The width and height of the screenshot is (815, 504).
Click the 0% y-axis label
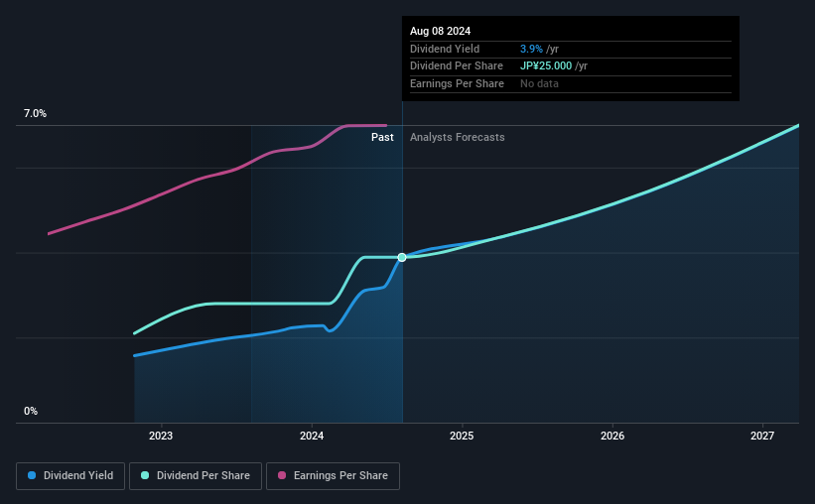coord(31,411)
